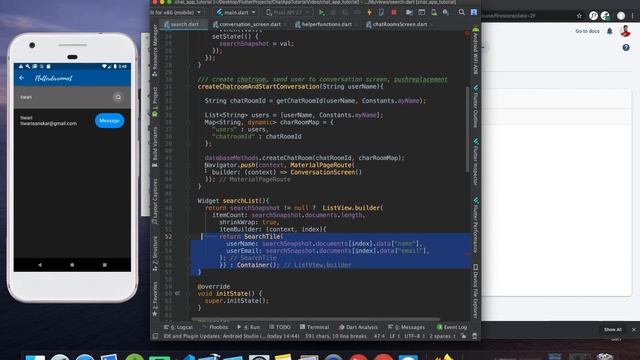Screen dimensions: 640x360
Task: Open the Favorites side panel
Action: pyautogui.click(x=155, y=299)
